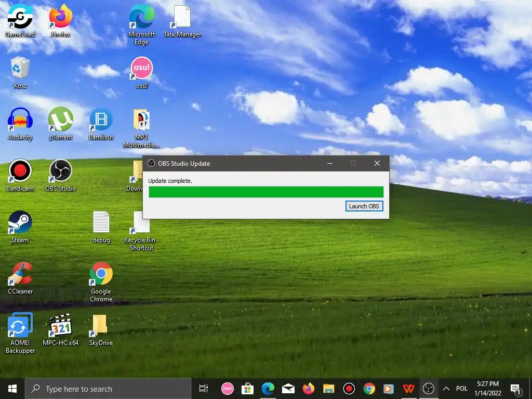Select the Bandicam desktop icon

(x=20, y=176)
